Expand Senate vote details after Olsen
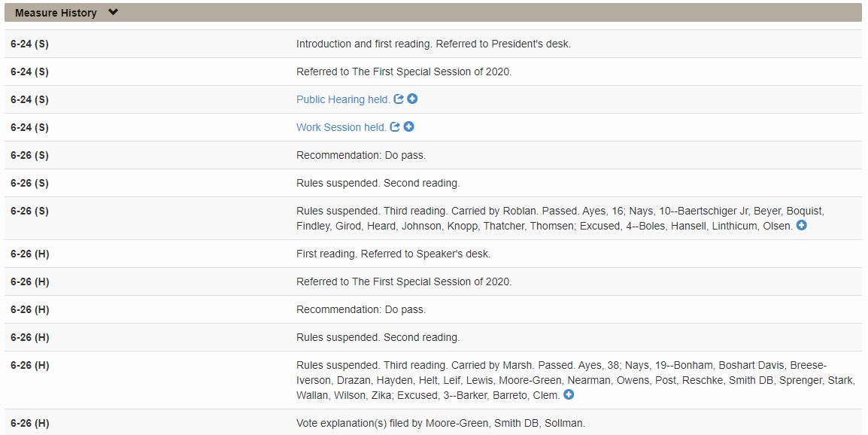This screenshot has height=435, width=868. coord(802,225)
